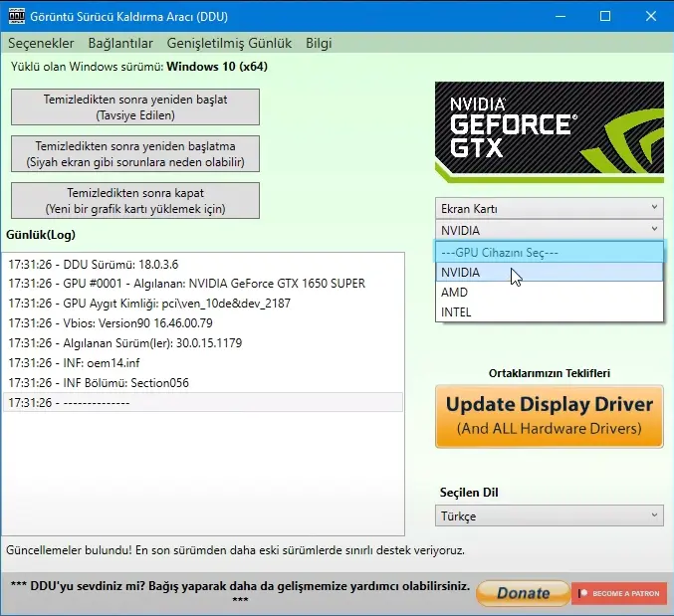Click the DDU app icon in title bar
Image resolution: width=674 pixels, height=616 pixels.
17,16
